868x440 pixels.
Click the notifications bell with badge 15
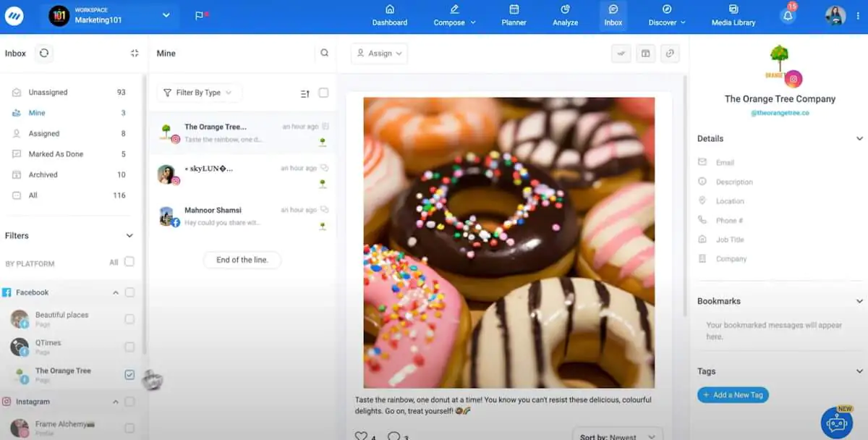point(788,14)
